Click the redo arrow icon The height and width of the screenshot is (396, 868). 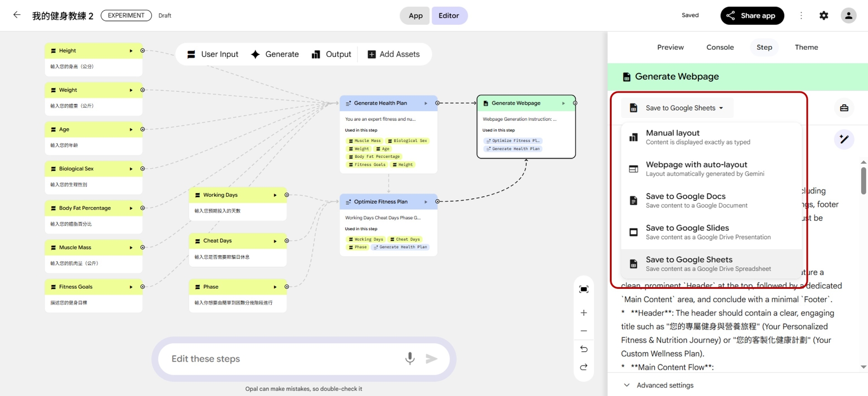[x=584, y=367]
